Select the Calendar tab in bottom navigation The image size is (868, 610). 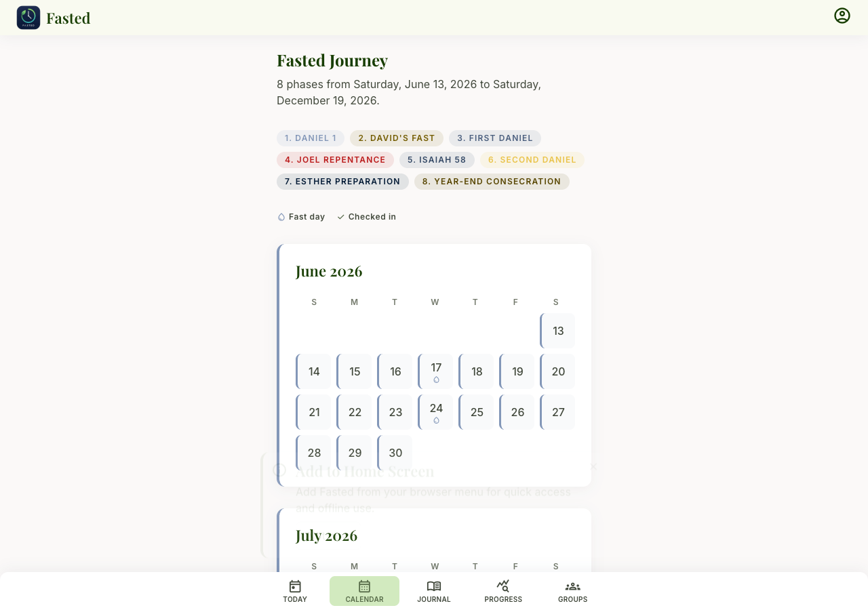coord(364,591)
